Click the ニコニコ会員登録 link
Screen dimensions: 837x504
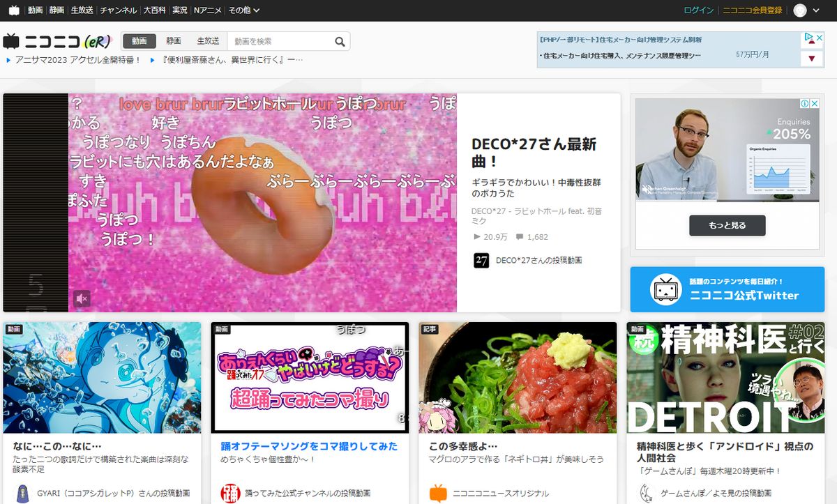(x=753, y=10)
